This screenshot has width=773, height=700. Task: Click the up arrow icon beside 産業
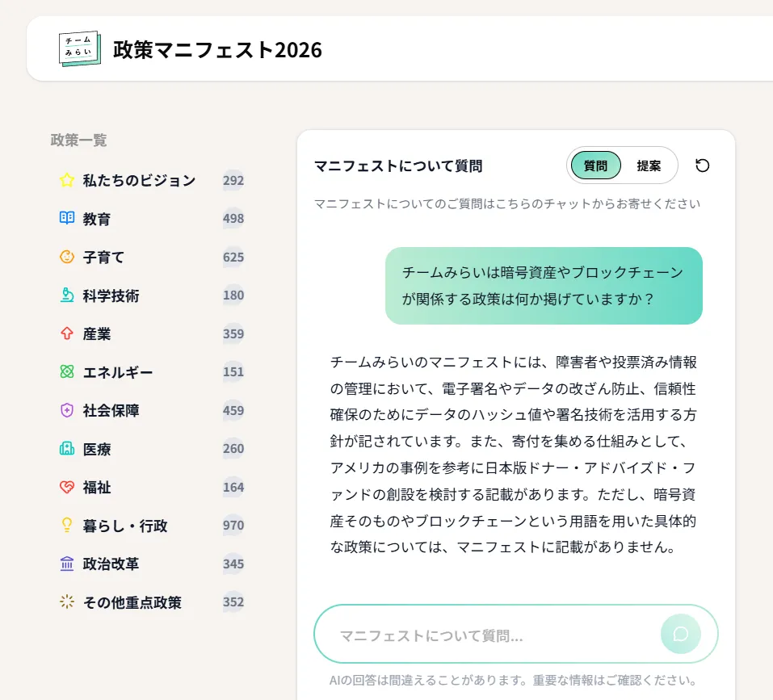(67, 333)
